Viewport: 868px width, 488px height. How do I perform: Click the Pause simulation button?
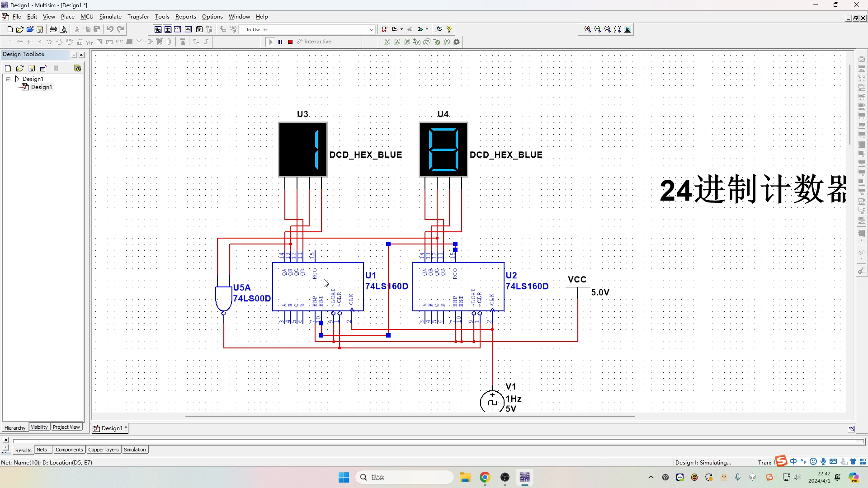(280, 41)
